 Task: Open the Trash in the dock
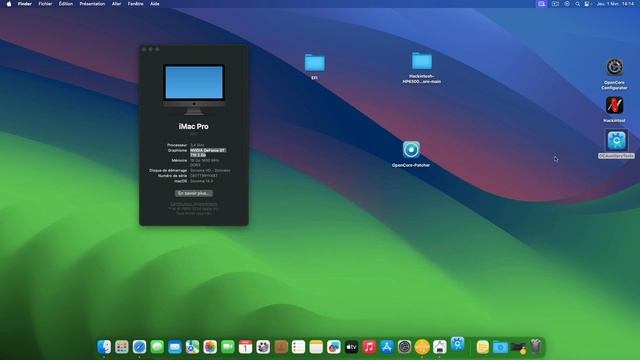point(536,347)
